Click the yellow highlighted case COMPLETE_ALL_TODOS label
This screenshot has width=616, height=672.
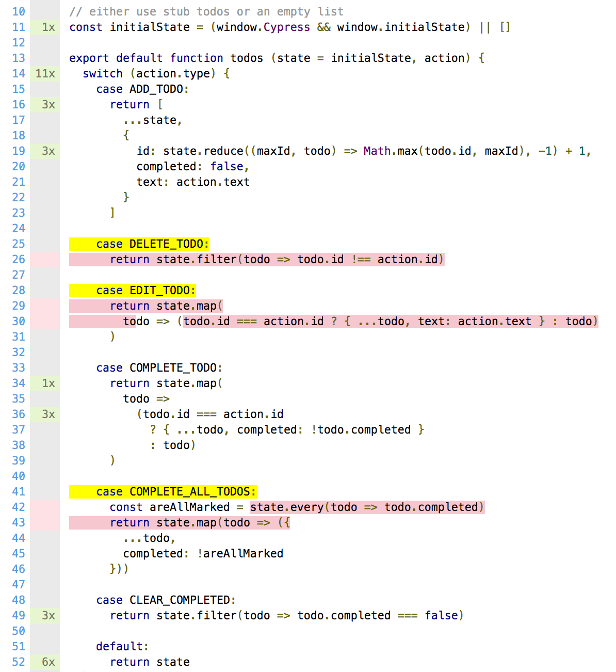(x=163, y=491)
